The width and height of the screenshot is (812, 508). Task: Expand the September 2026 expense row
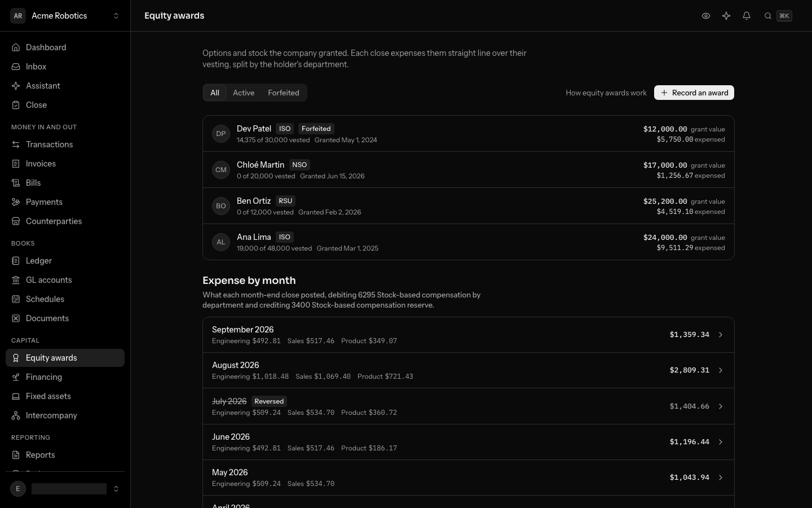point(469,335)
